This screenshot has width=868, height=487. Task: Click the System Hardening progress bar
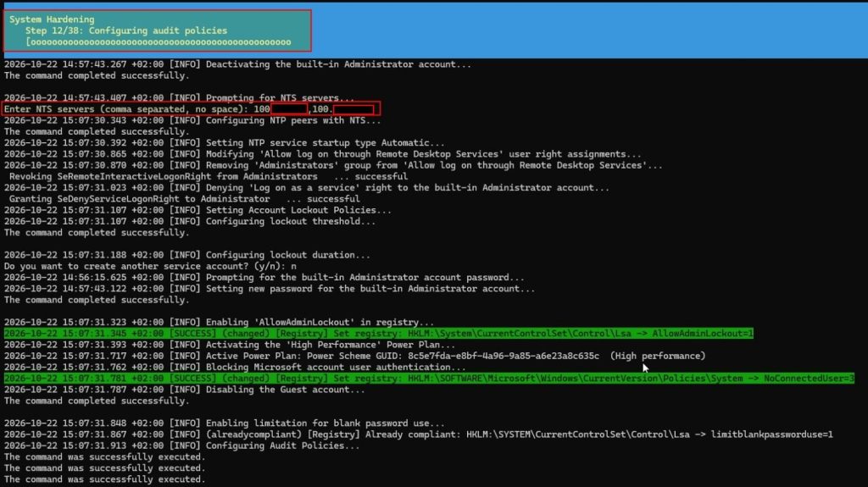[159, 42]
